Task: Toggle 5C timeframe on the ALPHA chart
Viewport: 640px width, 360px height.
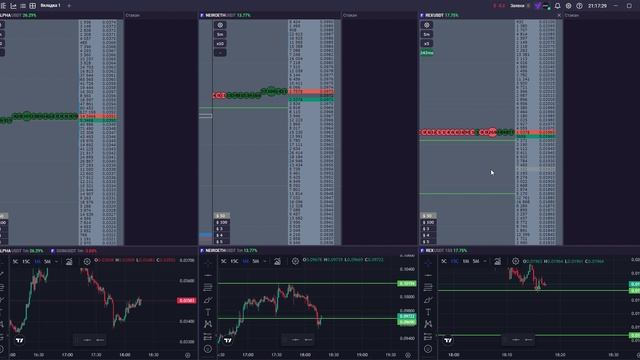Action: click(x=16, y=261)
